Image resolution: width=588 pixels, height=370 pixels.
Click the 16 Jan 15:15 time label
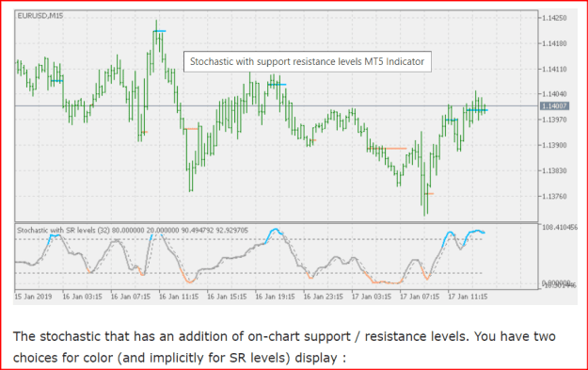pyautogui.click(x=227, y=297)
